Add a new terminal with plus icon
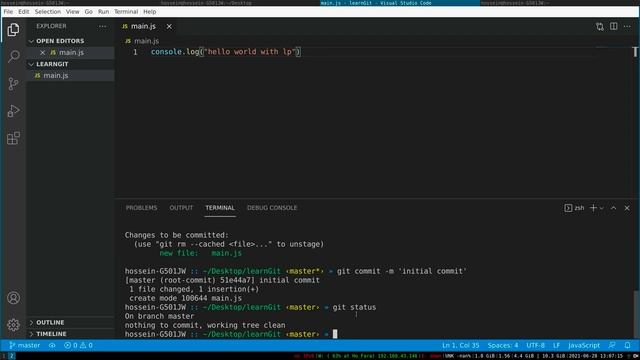Image resolution: width=640 pixels, height=360 pixels. (x=593, y=208)
